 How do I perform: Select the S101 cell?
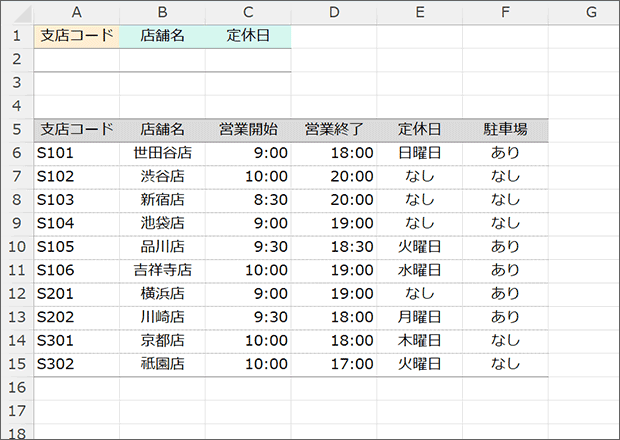(x=76, y=153)
